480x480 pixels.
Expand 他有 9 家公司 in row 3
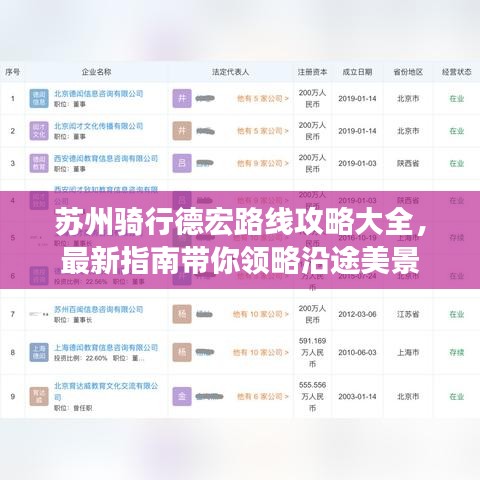click(263, 163)
